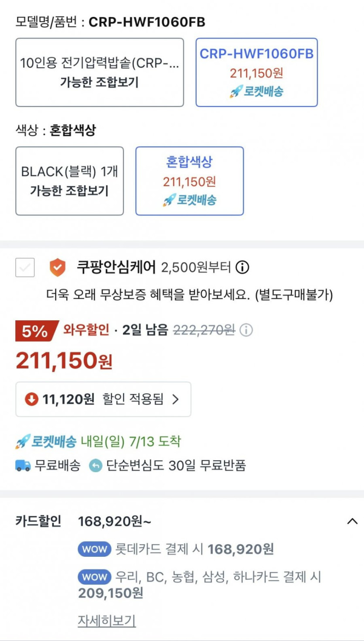View combinations for 10인용 전기압력밥솥 option
The width and height of the screenshot is (364, 641).
[99, 72]
